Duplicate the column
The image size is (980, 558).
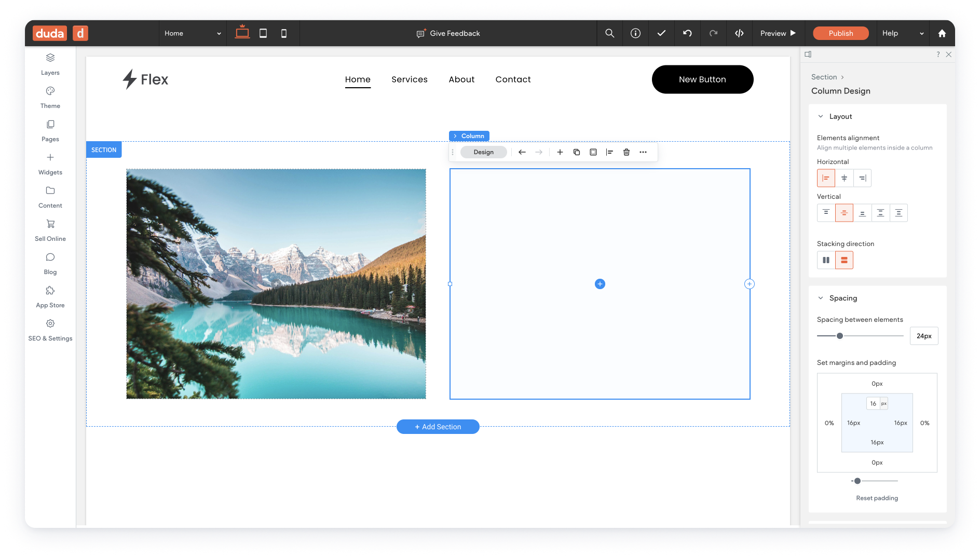click(x=577, y=152)
